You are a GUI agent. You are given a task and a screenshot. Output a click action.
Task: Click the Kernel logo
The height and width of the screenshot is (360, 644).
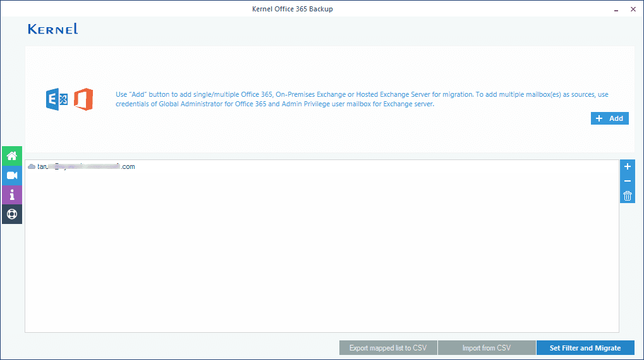coord(52,28)
